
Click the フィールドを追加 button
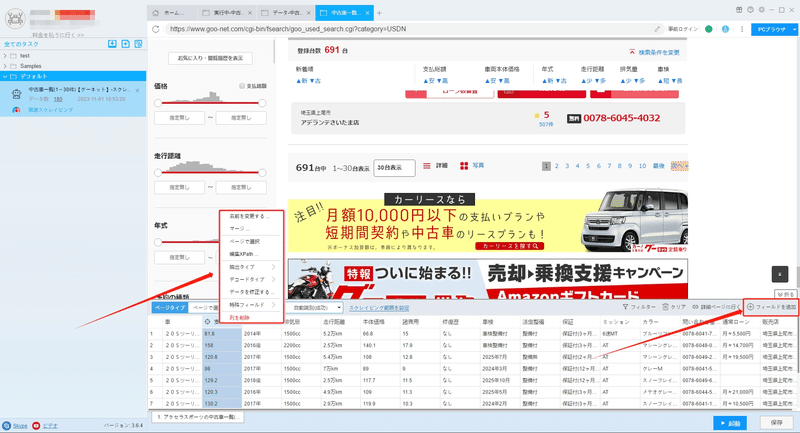click(x=771, y=307)
